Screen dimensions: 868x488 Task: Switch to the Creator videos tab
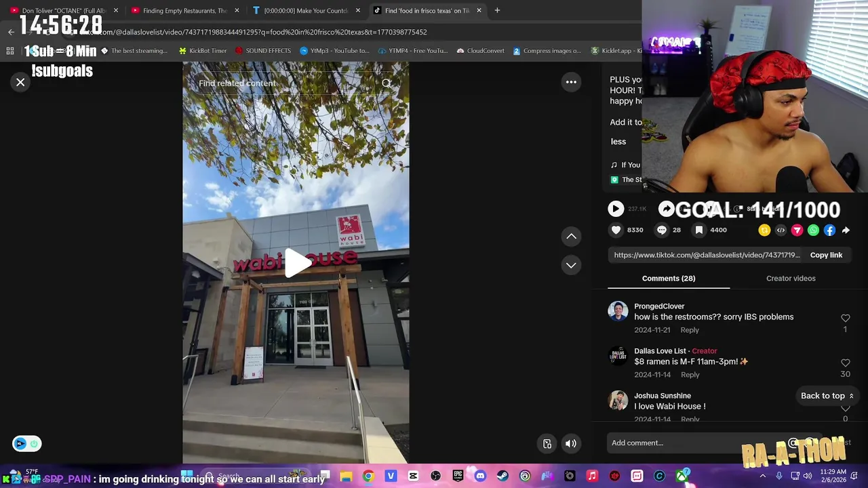pyautogui.click(x=791, y=278)
